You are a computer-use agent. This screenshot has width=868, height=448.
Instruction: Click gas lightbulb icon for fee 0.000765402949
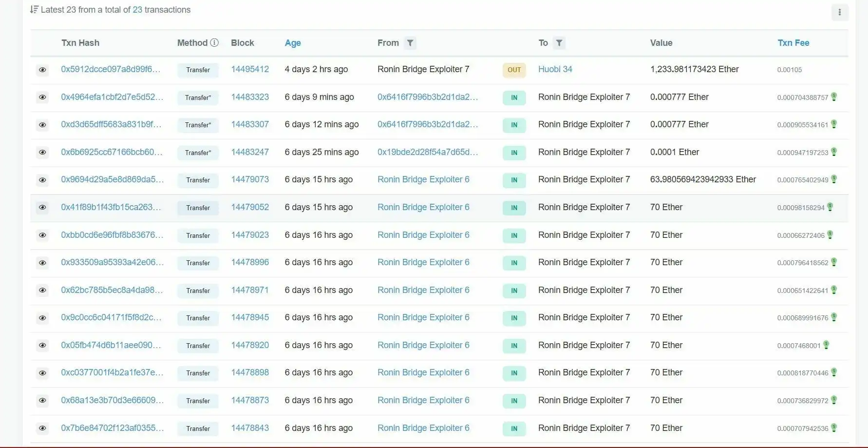point(834,179)
